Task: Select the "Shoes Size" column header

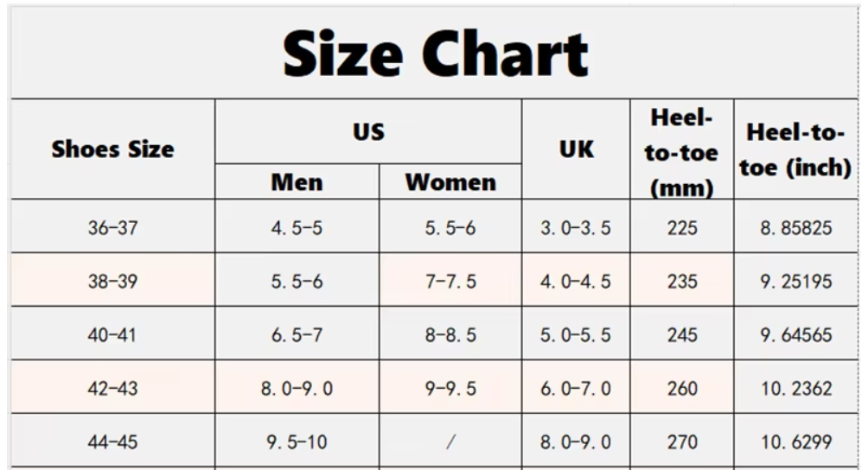Action: (112, 149)
